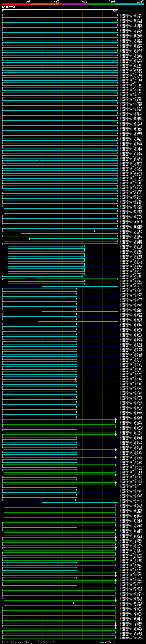
Task: Choose the UniRef100_P13697 label
Action: [x=131, y=555]
